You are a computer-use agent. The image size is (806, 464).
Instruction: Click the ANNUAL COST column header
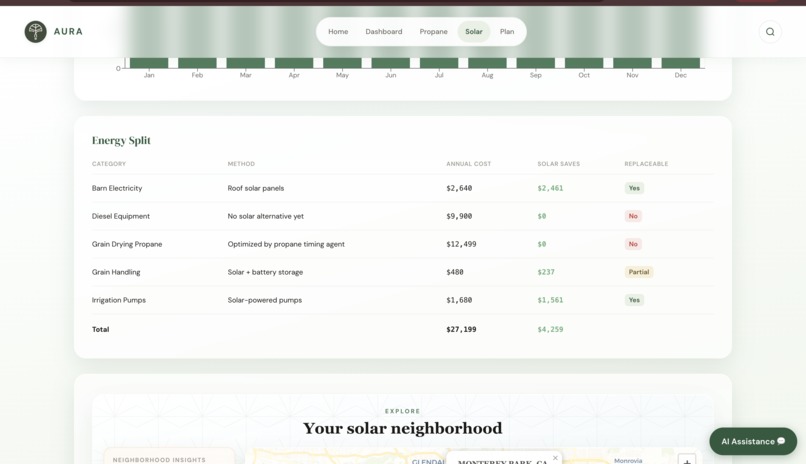[469, 164]
